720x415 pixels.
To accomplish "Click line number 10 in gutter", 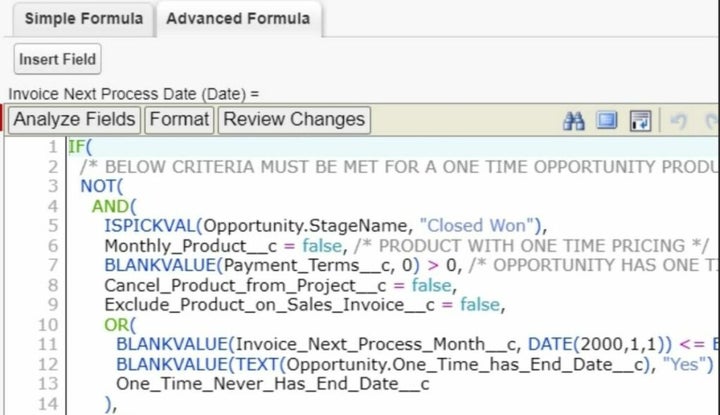I will [x=47, y=325].
